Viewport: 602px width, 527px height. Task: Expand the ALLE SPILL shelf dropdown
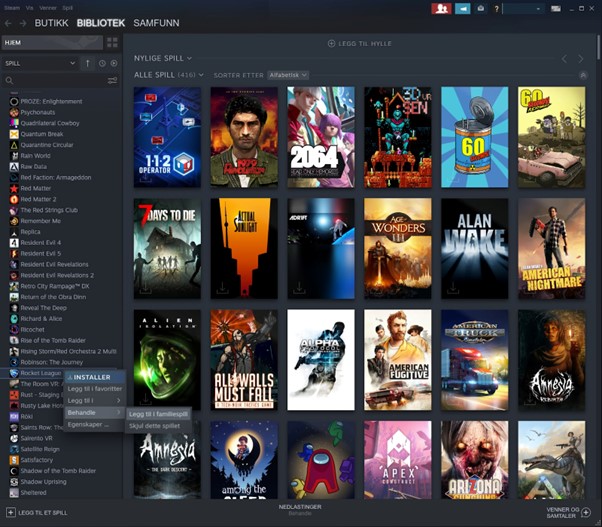point(201,75)
